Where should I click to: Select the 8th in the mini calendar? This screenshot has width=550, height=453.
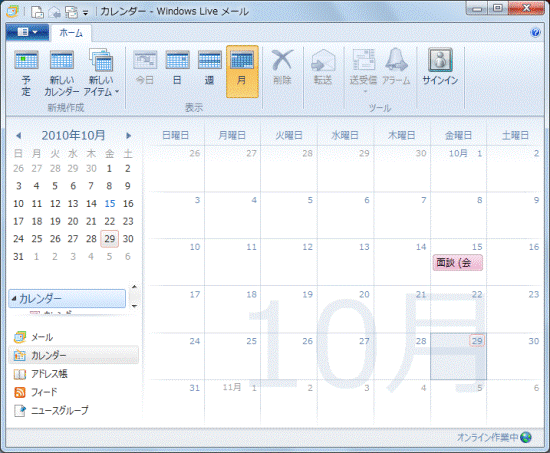[x=110, y=186]
